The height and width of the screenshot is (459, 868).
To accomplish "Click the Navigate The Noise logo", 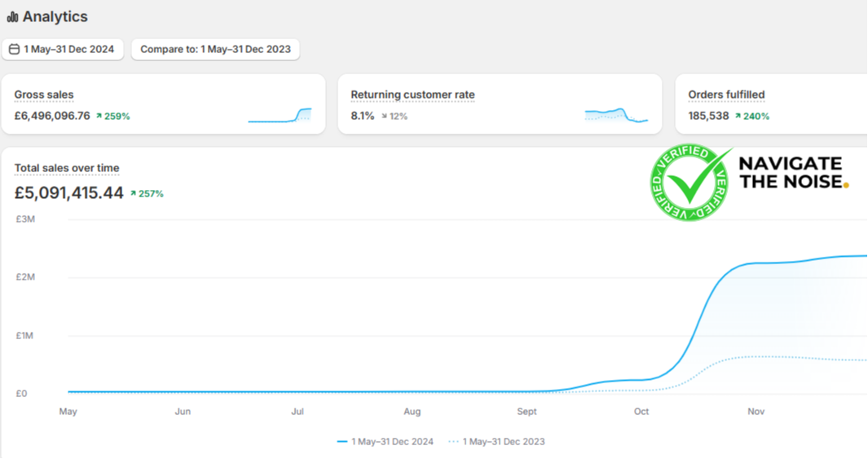I will coord(793,173).
